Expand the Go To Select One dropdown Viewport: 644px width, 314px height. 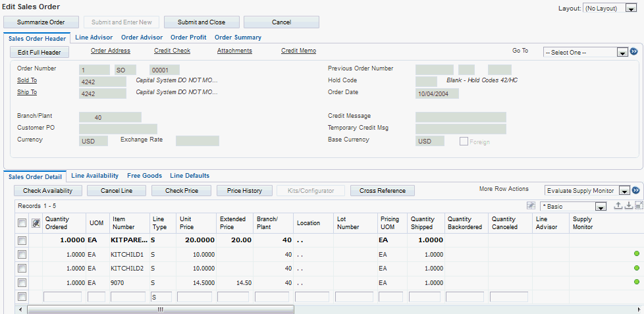[x=622, y=52]
